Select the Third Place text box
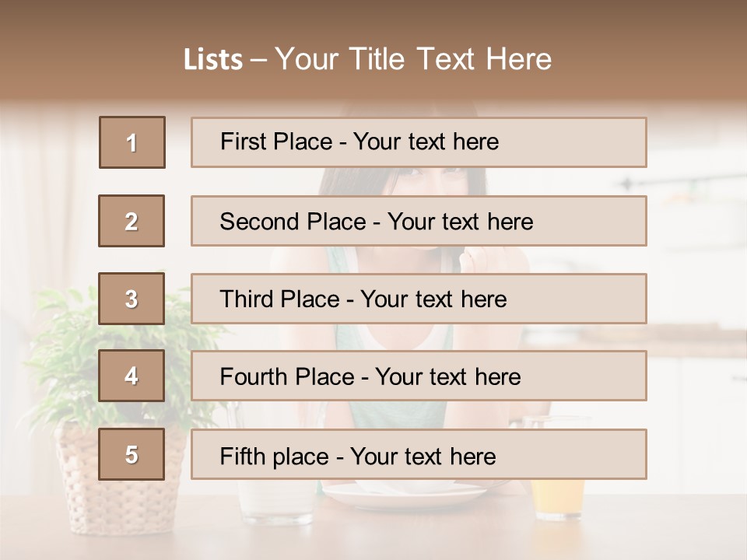Viewport: 747px width, 560px height. coord(419,299)
